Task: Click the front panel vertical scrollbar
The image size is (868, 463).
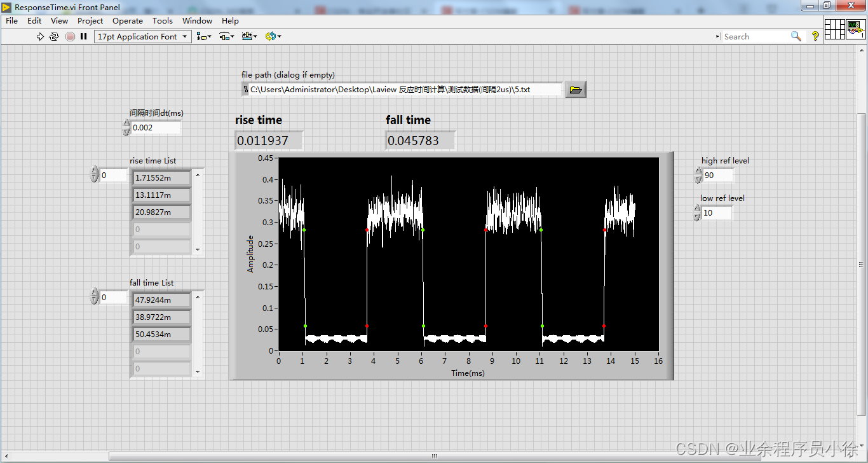Action: coord(862,264)
